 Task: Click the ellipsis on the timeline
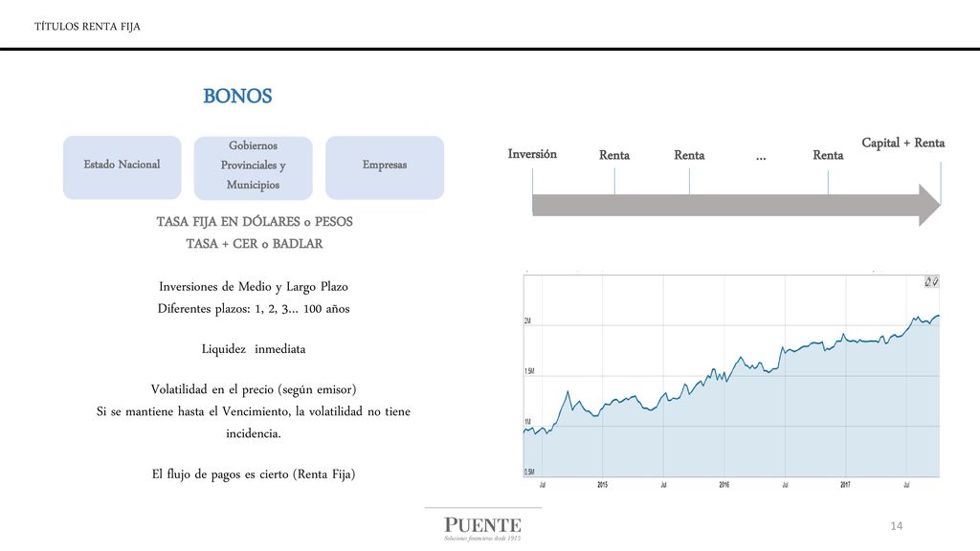(761, 158)
